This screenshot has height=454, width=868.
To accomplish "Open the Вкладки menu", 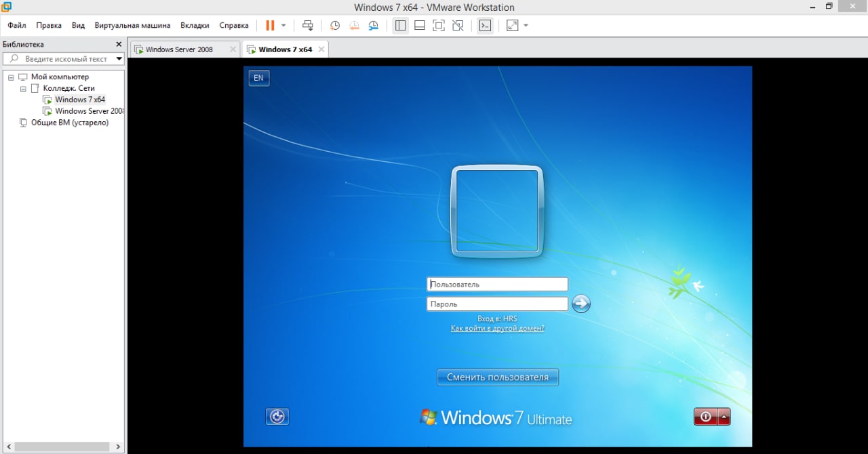I will [195, 26].
